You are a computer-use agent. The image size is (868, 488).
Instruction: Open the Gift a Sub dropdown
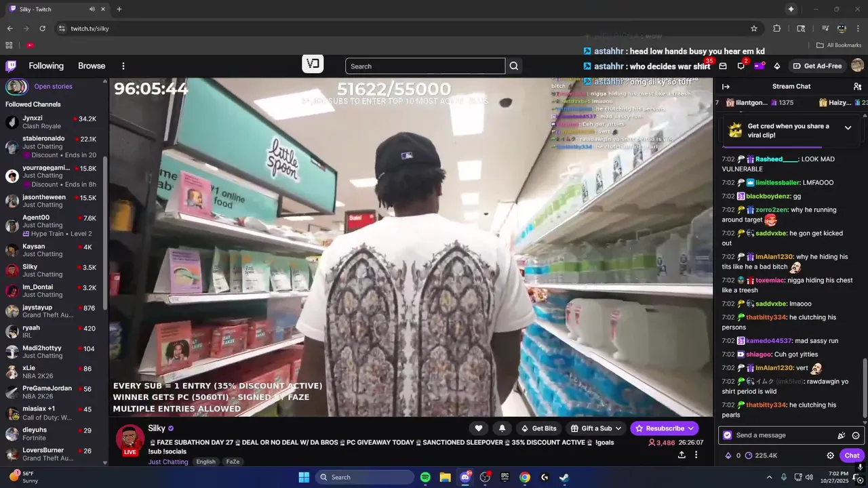596,428
